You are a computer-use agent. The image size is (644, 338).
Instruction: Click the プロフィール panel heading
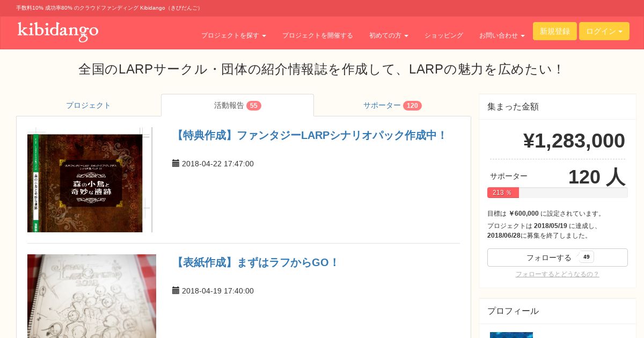pyautogui.click(x=513, y=311)
